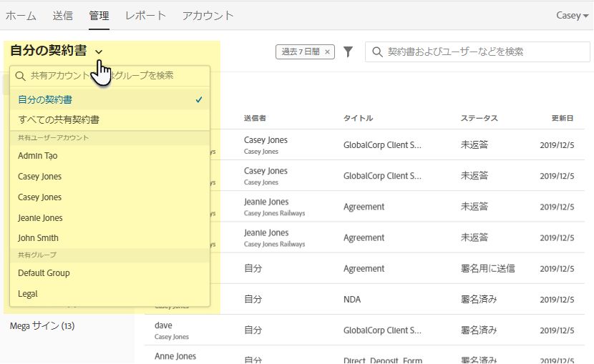Select the first Casey Jones shared account

pyautogui.click(x=110, y=177)
